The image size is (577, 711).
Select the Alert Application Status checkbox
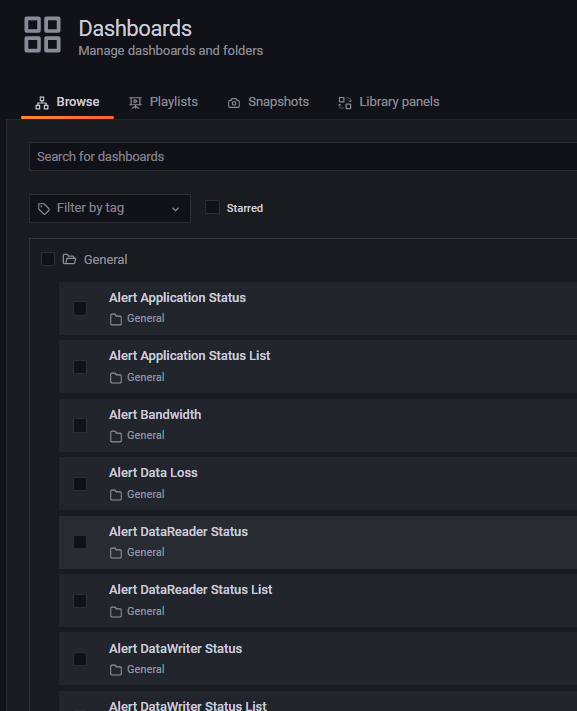tap(80, 308)
